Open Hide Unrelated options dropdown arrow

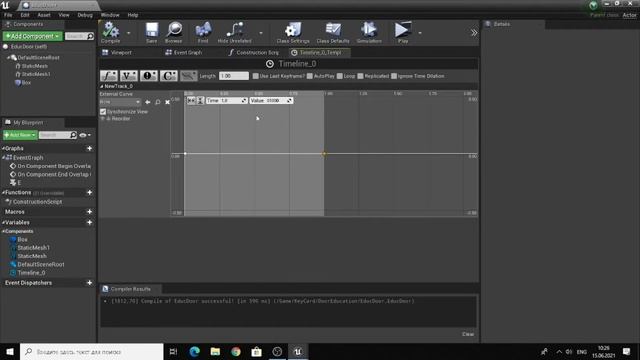click(x=261, y=33)
